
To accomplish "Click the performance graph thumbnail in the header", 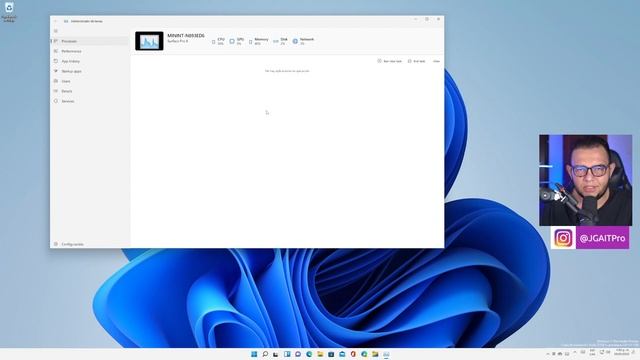I will pyautogui.click(x=149, y=41).
